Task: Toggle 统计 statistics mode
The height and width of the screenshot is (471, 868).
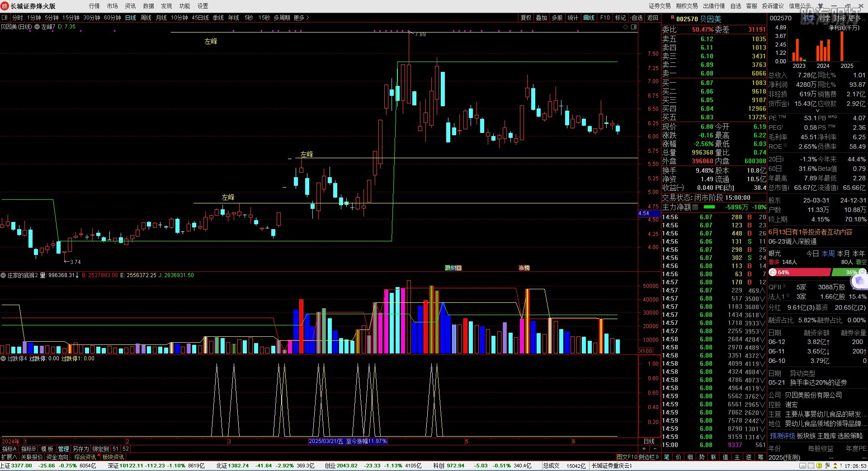Action: click(573, 18)
